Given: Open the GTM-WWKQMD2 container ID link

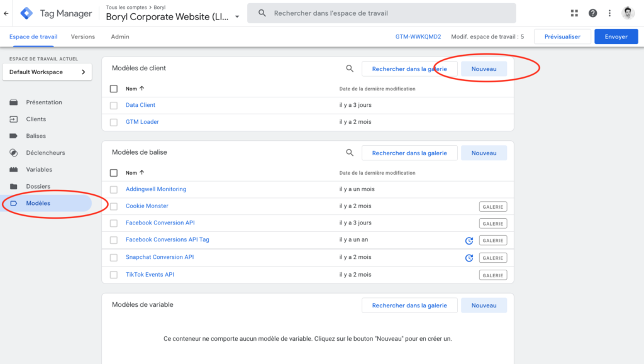Looking at the screenshot, I should [418, 36].
